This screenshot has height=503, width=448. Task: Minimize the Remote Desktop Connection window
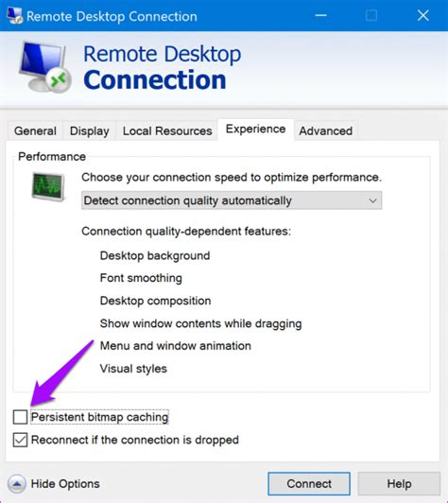pos(320,15)
